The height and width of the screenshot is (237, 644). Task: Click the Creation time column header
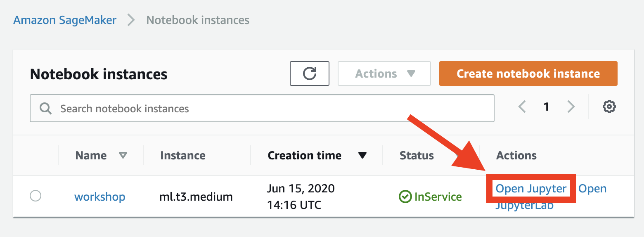(304, 156)
